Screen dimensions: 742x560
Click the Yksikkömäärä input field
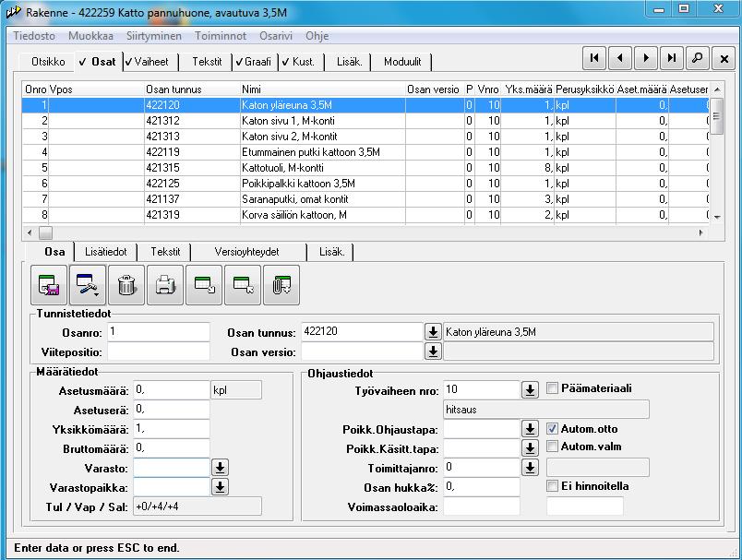(172, 429)
